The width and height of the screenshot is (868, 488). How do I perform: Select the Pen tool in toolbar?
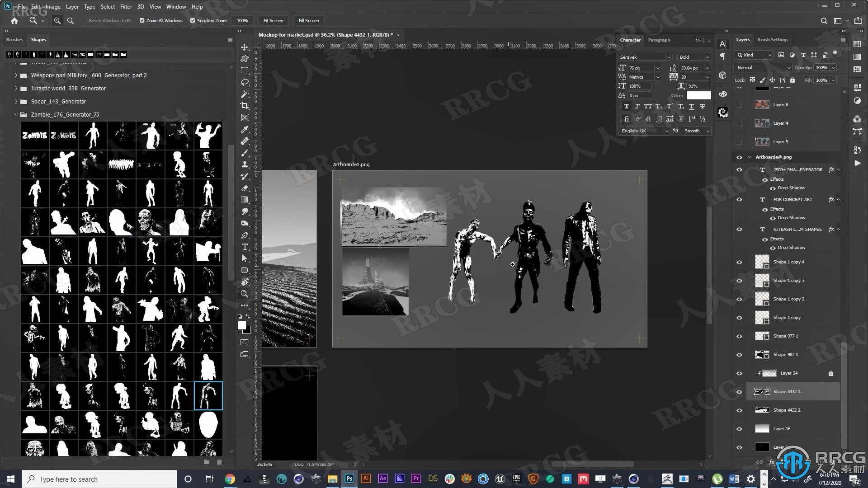(245, 235)
